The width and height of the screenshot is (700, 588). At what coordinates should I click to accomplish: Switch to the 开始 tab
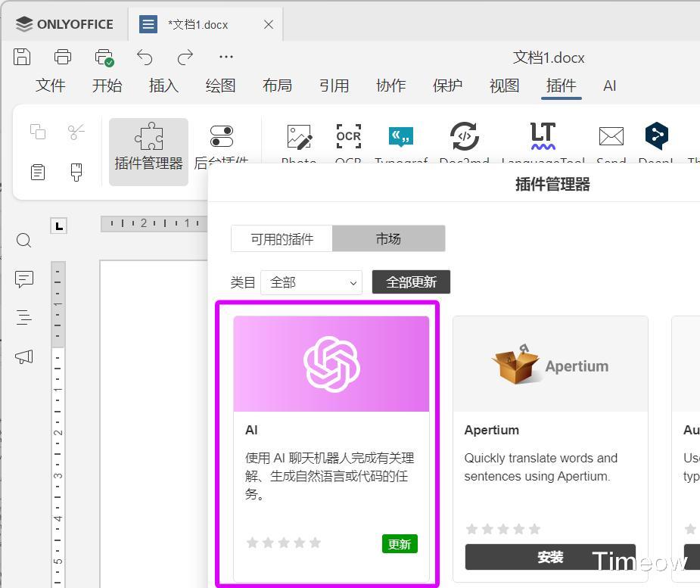(107, 86)
